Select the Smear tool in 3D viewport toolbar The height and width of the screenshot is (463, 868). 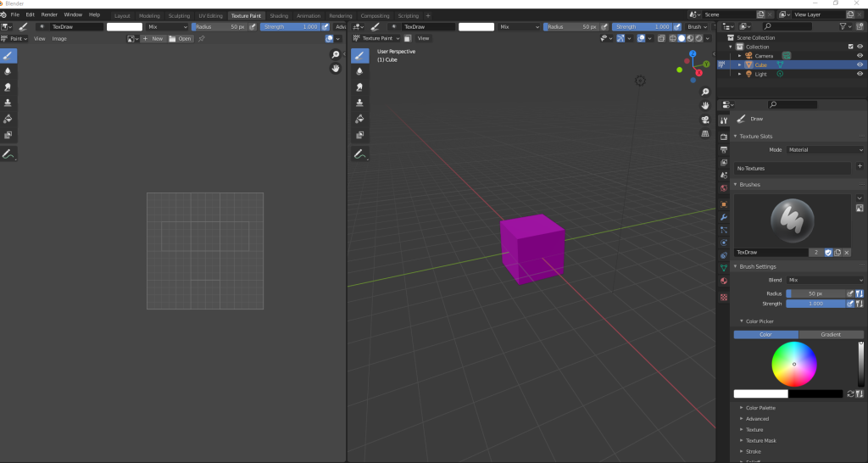point(359,87)
